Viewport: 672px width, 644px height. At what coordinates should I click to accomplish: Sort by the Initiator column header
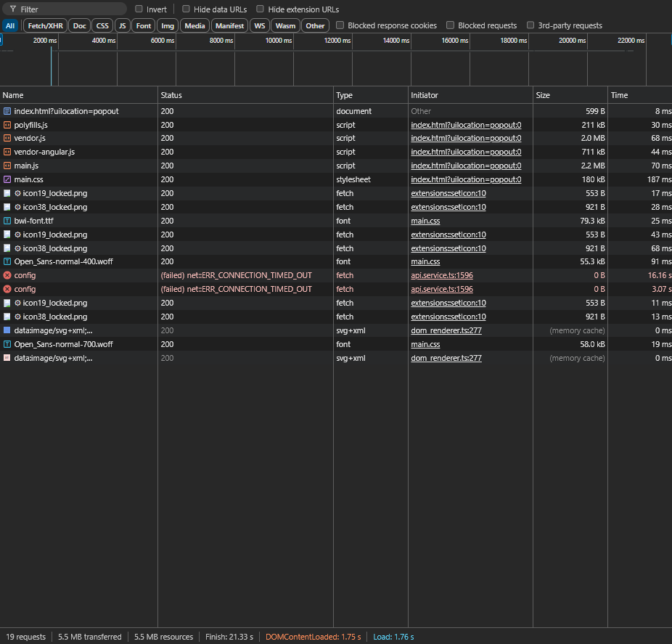point(470,95)
